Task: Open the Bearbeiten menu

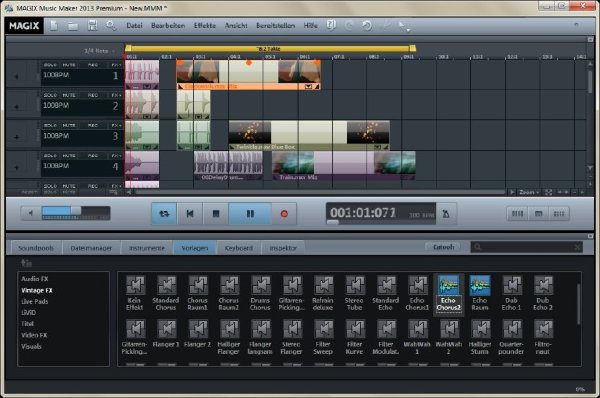Action: [x=168, y=26]
